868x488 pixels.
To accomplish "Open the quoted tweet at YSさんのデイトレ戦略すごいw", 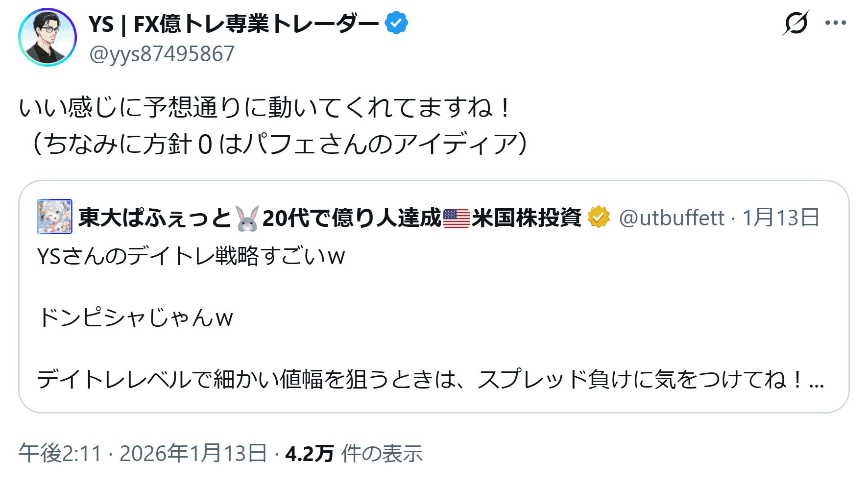I will coord(191,256).
